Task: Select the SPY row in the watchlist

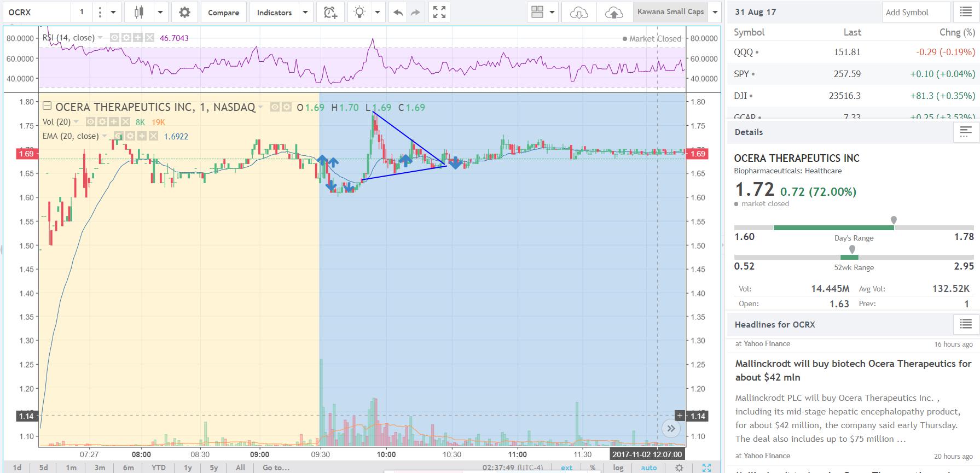Action: [x=854, y=74]
